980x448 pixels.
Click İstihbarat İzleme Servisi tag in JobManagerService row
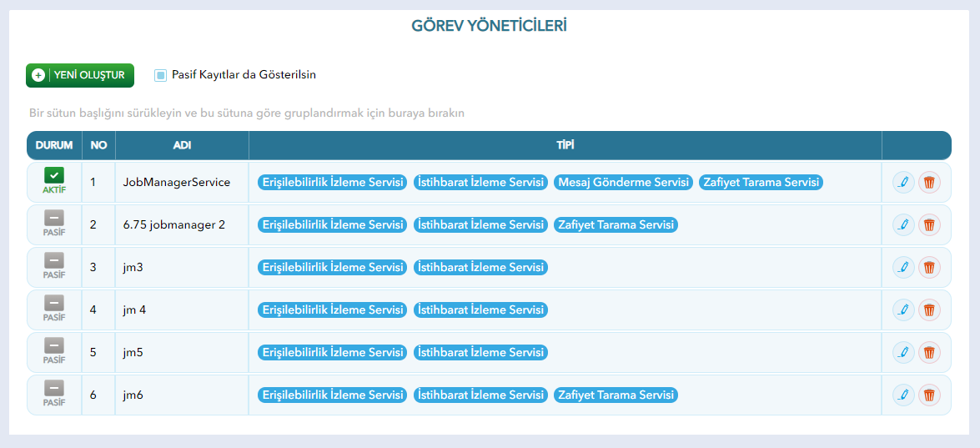click(480, 183)
